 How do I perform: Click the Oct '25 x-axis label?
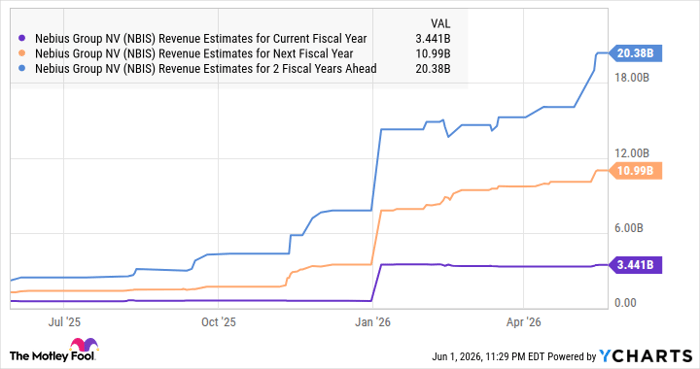[218, 322]
